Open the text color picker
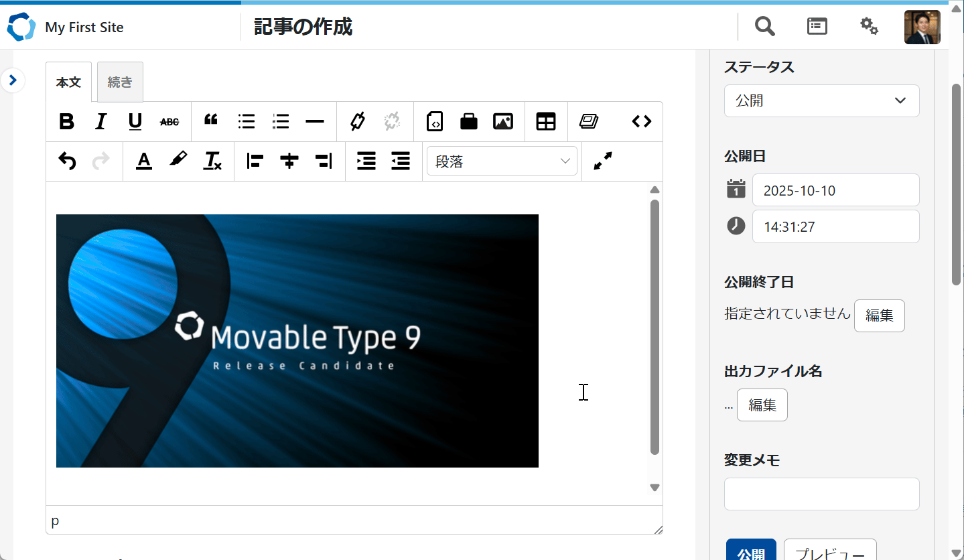 (x=143, y=161)
